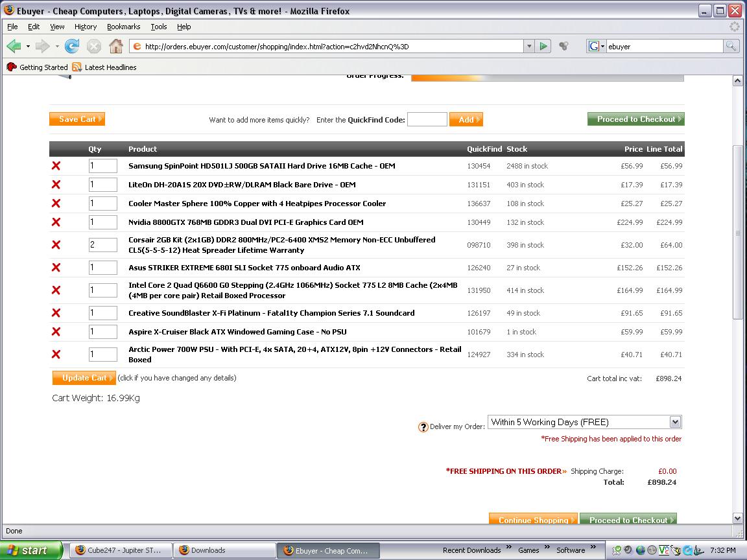Click quantity field for Corsair memory

tap(103, 245)
